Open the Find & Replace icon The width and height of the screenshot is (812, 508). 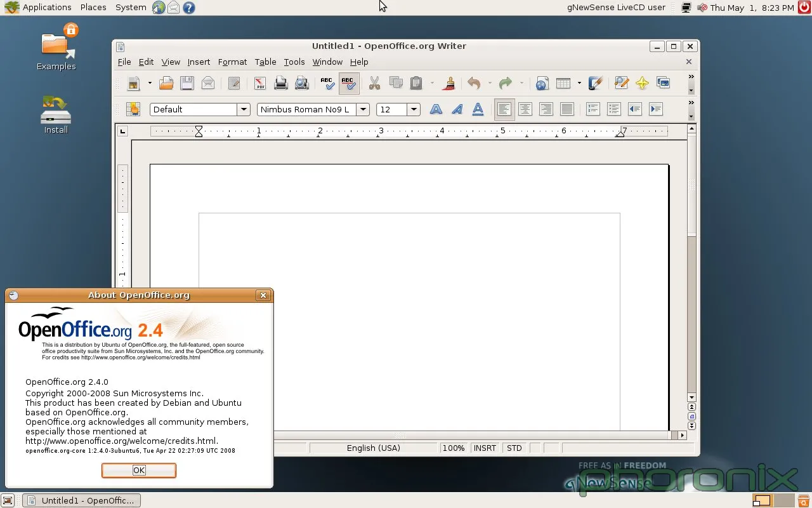[x=621, y=83]
